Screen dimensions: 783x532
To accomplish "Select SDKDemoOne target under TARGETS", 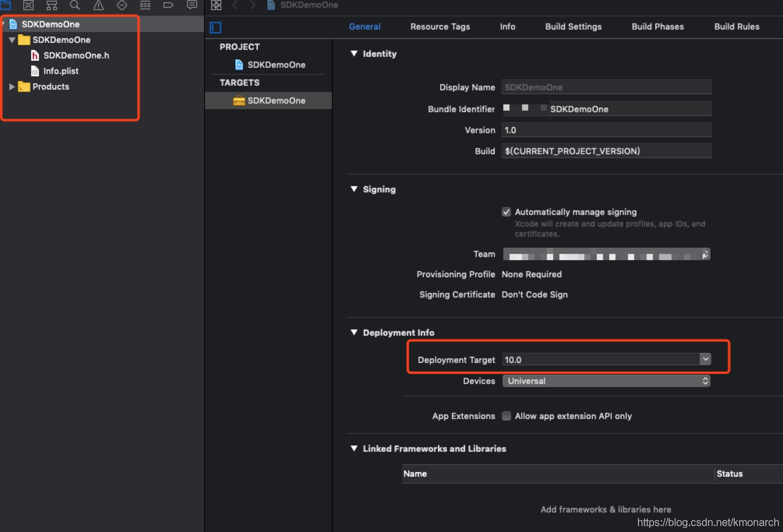I will (276, 100).
